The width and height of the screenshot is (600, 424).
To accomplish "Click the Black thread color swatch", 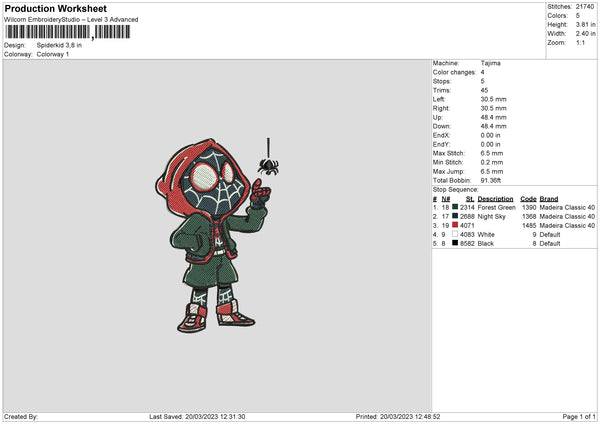I will (x=455, y=243).
